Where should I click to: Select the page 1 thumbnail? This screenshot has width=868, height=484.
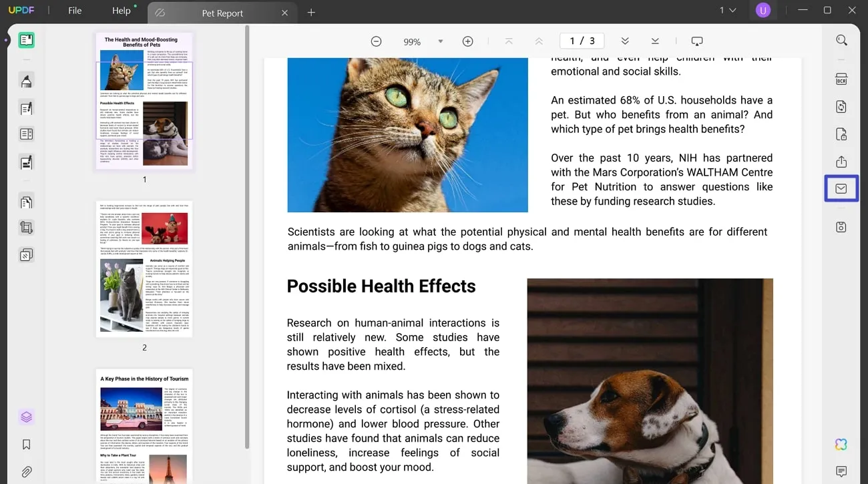(144, 101)
